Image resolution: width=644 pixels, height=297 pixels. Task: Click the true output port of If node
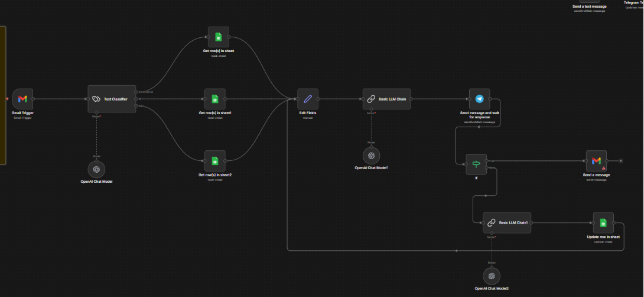pos(487,161)
